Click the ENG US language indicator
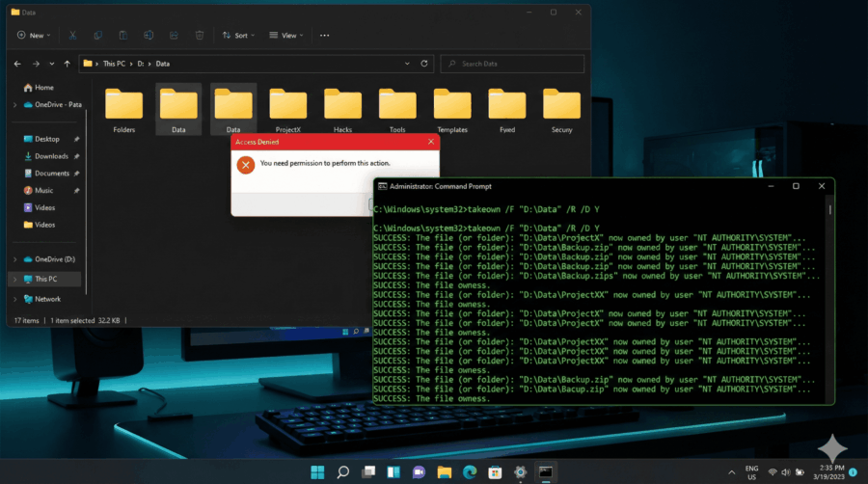 click(751, 472)
